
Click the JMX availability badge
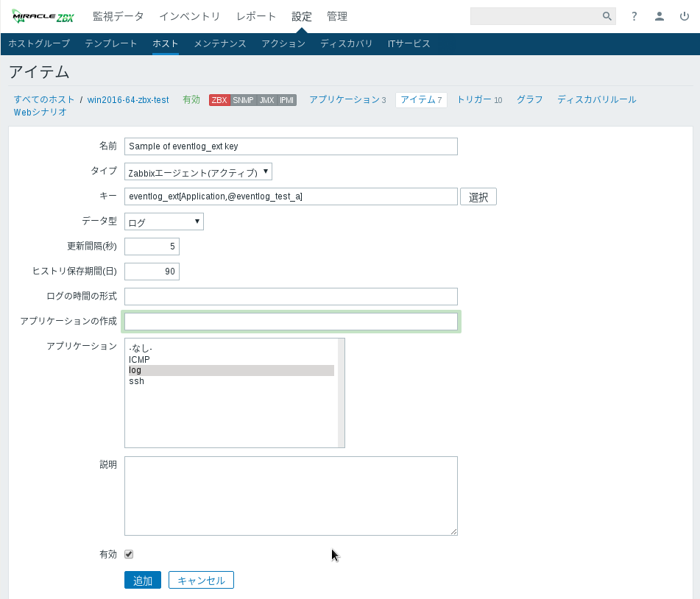[x=266, y=100]
